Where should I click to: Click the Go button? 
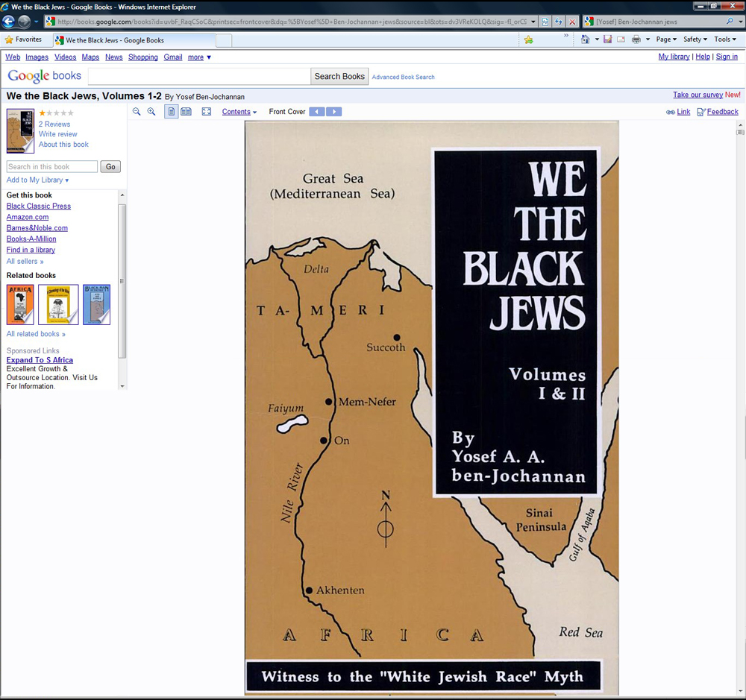coord(110,166)
